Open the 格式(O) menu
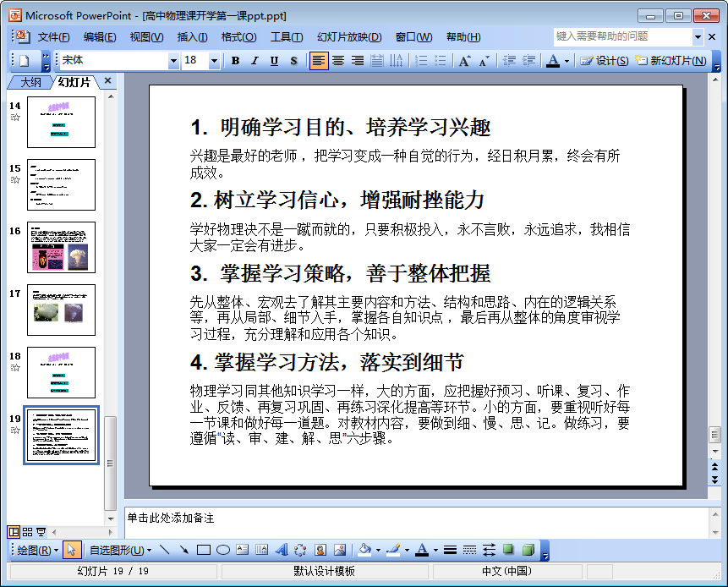Viewport: 728px width, 587px height. click(238, 37)
